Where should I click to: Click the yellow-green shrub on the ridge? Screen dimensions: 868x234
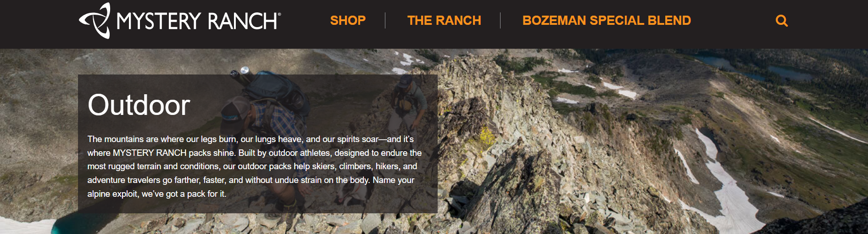pyautogui.click(x=487, y=137)
